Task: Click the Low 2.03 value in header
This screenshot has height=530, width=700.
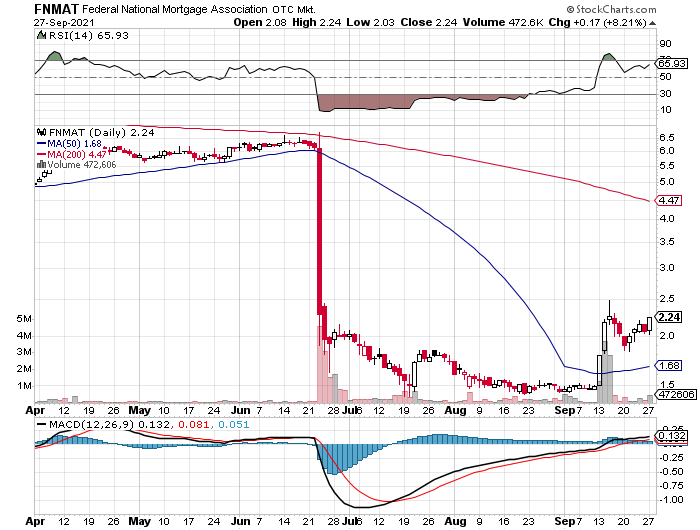Action: (370, 22)
